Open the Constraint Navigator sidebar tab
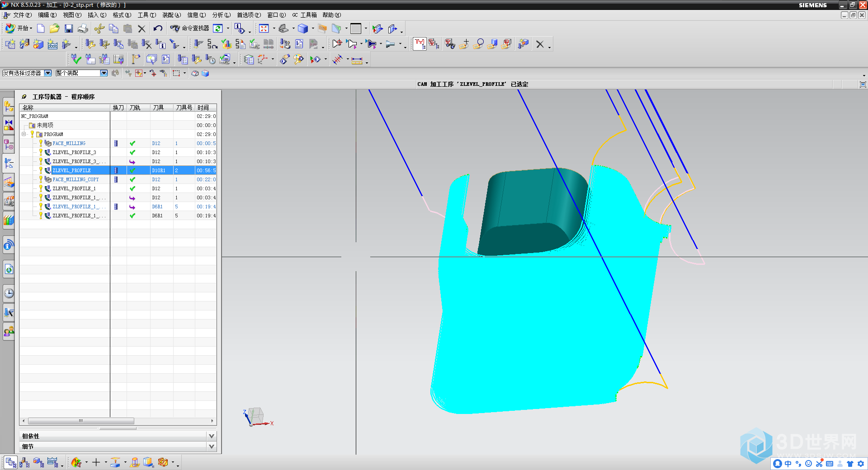Image resolution: width=868 pixels, height=470 pixels. coord(9,125)
